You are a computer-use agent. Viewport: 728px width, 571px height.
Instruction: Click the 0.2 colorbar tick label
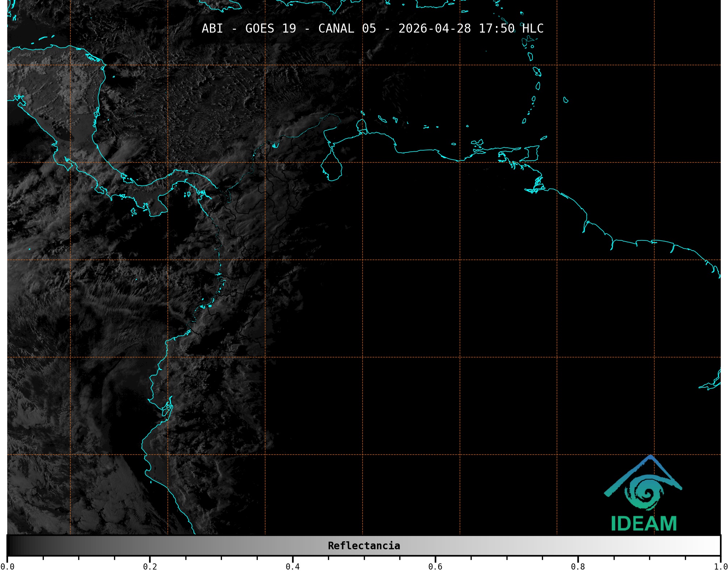(150, 566)
